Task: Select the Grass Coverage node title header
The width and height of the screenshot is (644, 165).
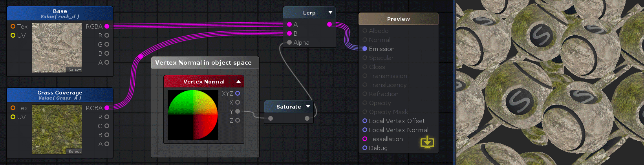Action: pos(60,95)
